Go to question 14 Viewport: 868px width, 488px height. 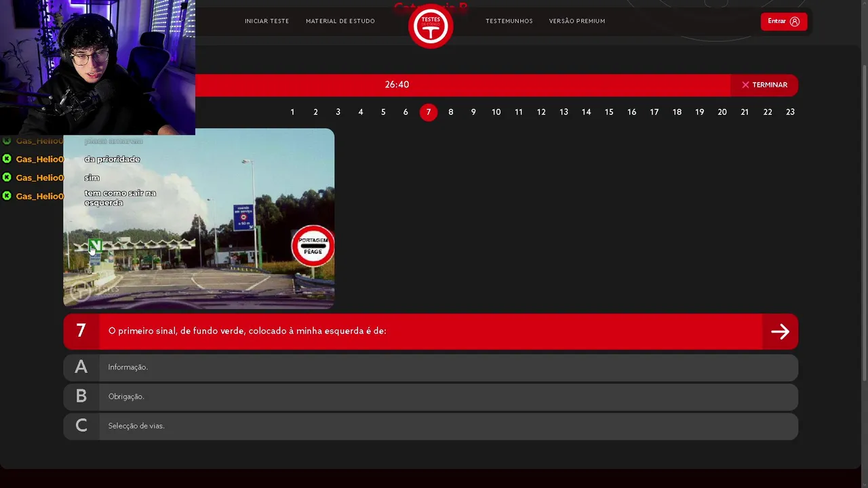[x=587, y=113]
